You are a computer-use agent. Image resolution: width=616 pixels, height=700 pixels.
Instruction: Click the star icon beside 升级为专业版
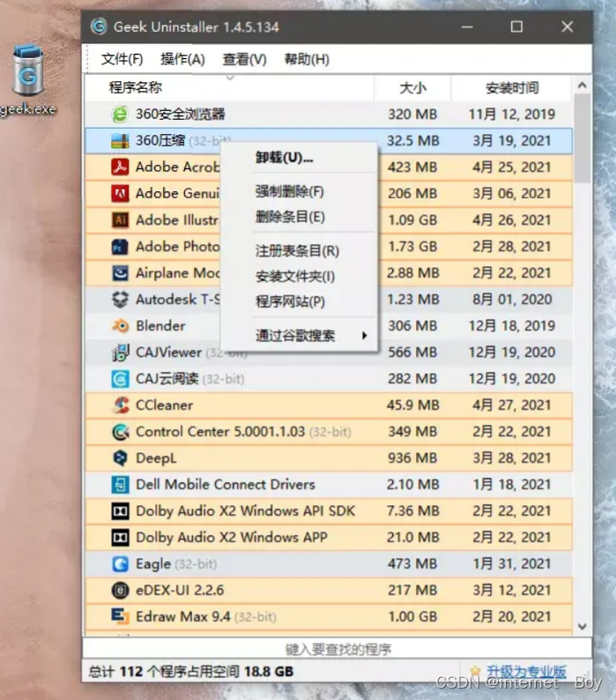click(475, 671)
